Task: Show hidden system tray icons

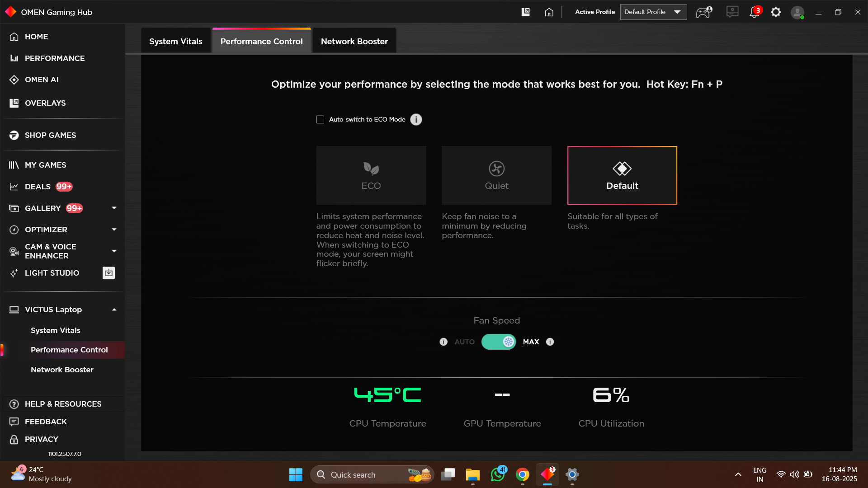Action: click(738, 474)
